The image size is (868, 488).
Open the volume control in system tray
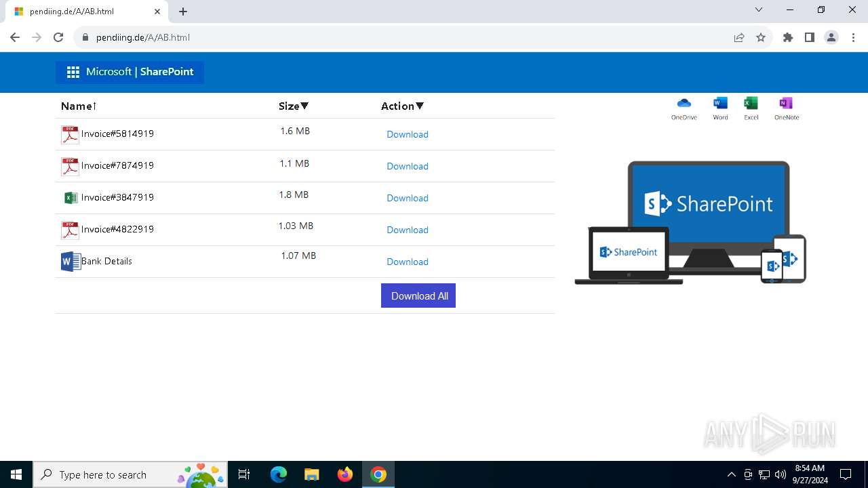tap(781, 474)
